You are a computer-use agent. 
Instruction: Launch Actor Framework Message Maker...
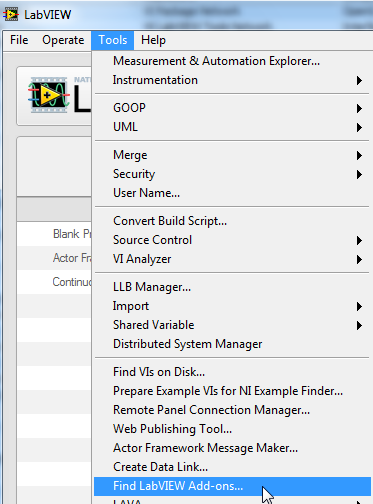tap(232, 448)
